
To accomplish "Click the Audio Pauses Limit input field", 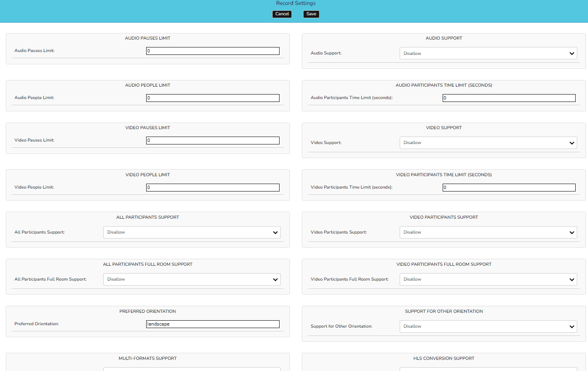I will click(212, 51).
